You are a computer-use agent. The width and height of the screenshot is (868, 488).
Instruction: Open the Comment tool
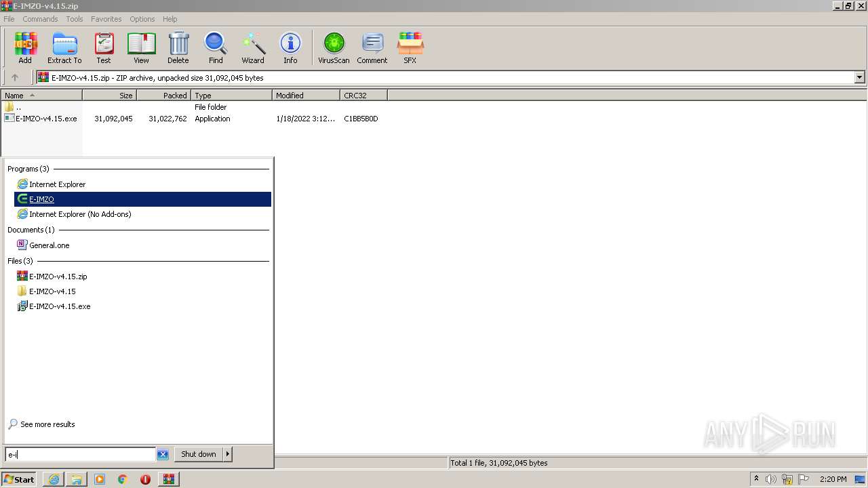(372, 48)
